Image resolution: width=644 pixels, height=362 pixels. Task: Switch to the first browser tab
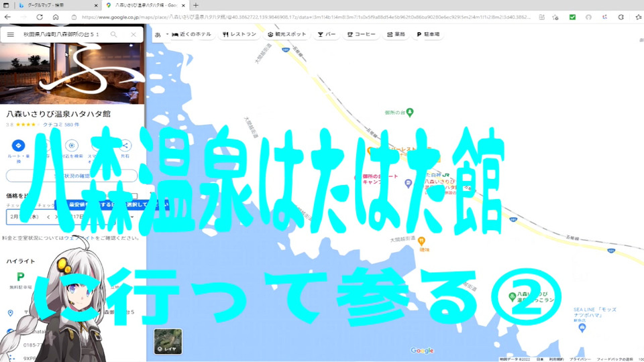(x=58, y=5)
